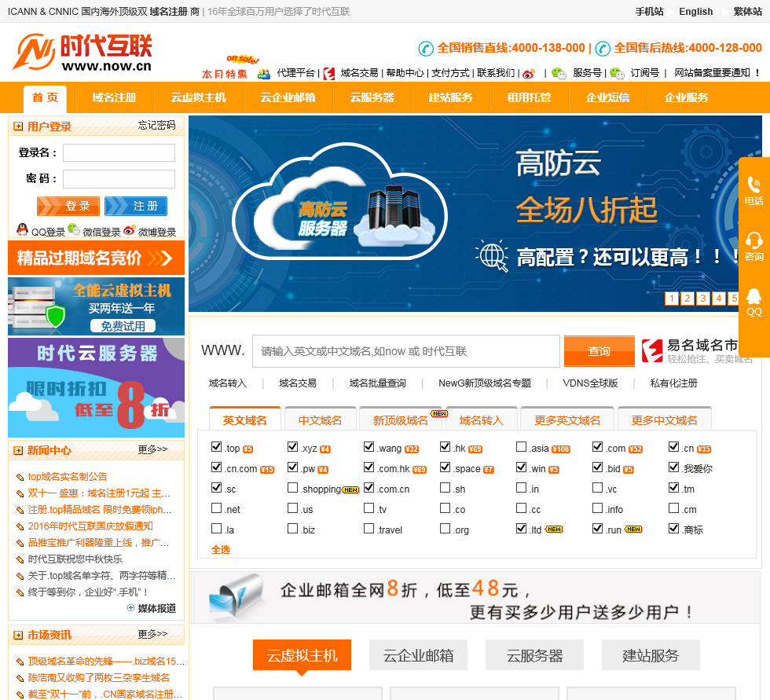Screen dimensions: 770x700
Task: Click the 易名域名市场 red logo icon
Action: [652, 350]
